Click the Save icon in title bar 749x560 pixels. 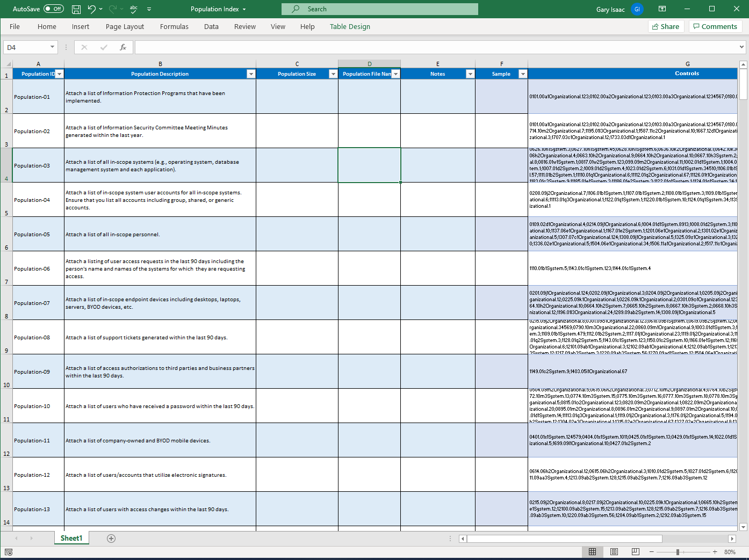(x=76, y=9)
